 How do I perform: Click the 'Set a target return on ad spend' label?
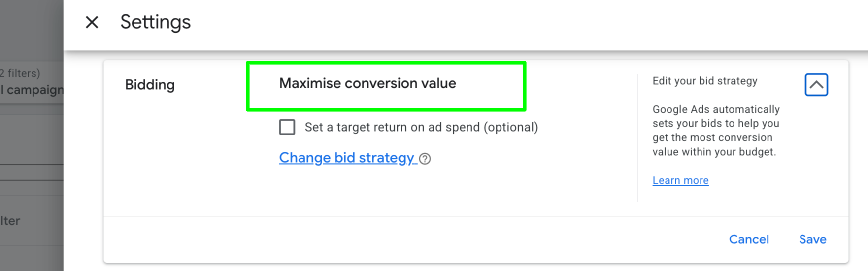[421, 127]
